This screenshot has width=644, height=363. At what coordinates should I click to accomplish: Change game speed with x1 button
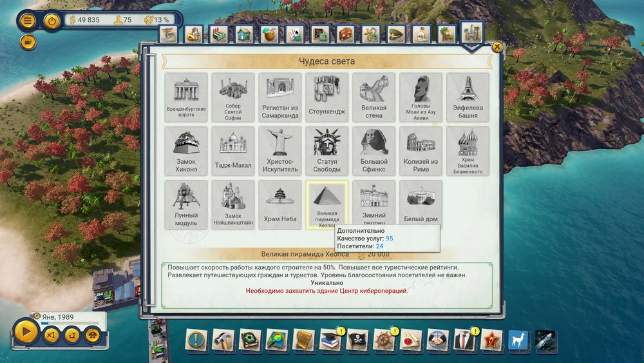click(x=51, y=335)
